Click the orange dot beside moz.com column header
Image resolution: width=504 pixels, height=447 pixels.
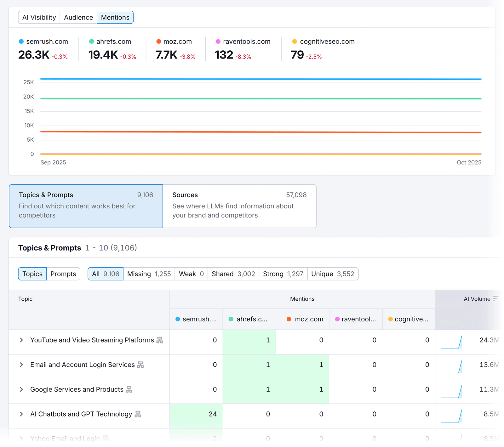(289, 319)
